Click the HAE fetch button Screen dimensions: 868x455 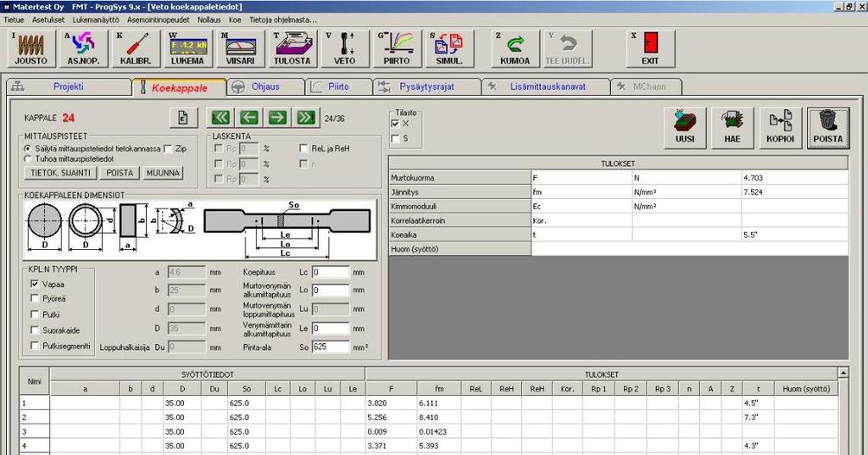732,128
